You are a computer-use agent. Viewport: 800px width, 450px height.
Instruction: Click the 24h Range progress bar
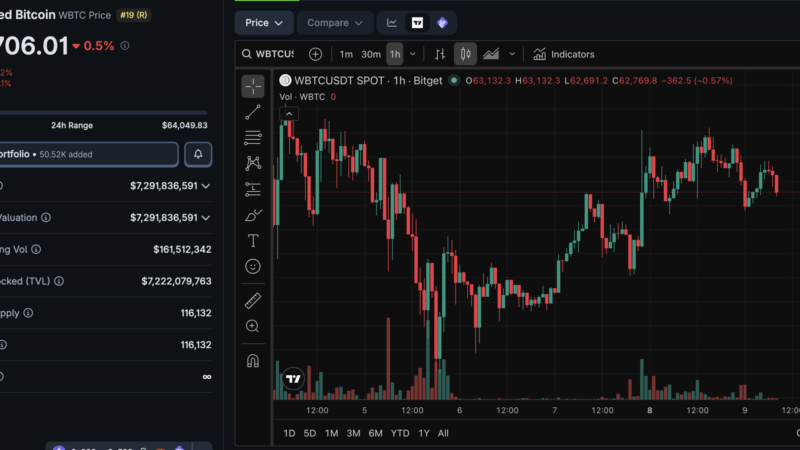(x=104, y=113)
